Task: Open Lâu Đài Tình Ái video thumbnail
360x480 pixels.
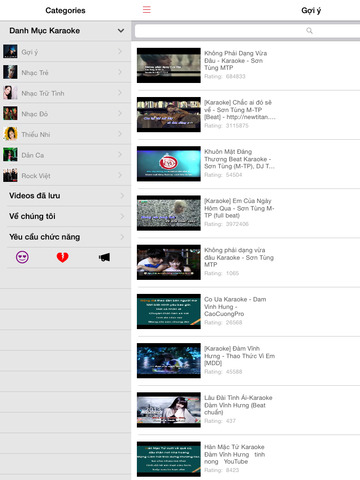Action: click(169, 410)
